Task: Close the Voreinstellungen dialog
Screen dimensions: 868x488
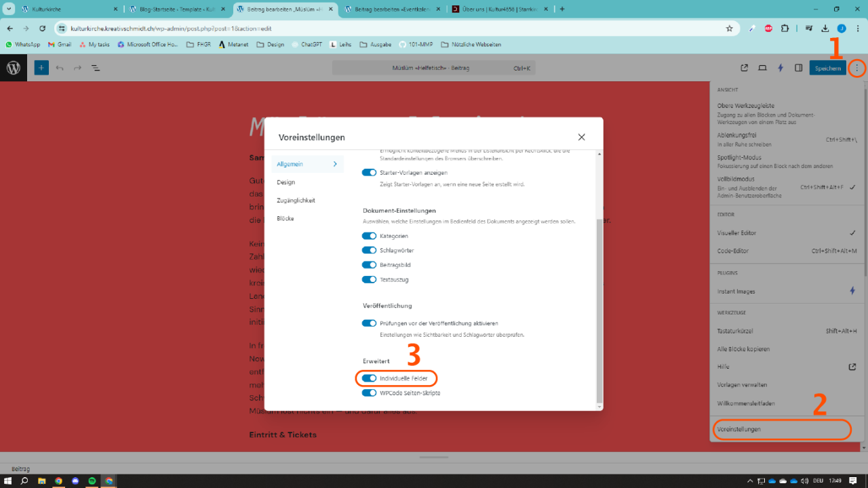Action: click(x=581, y=137)
